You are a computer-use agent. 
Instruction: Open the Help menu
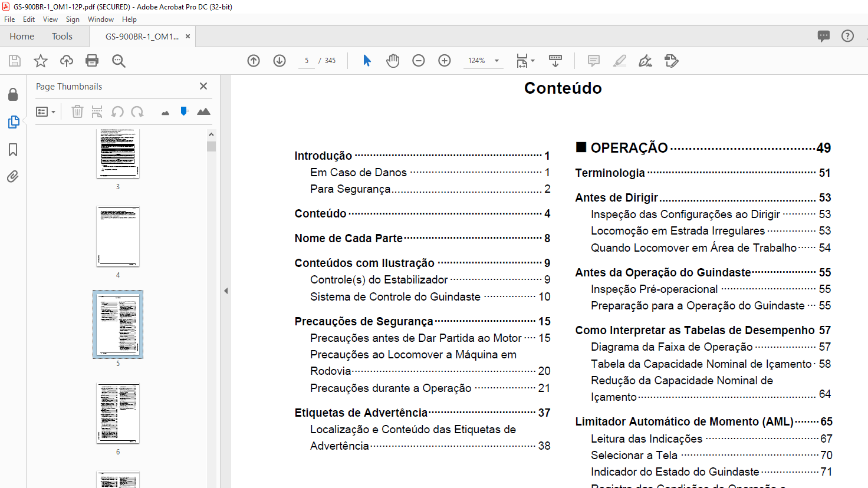point(129,19)
